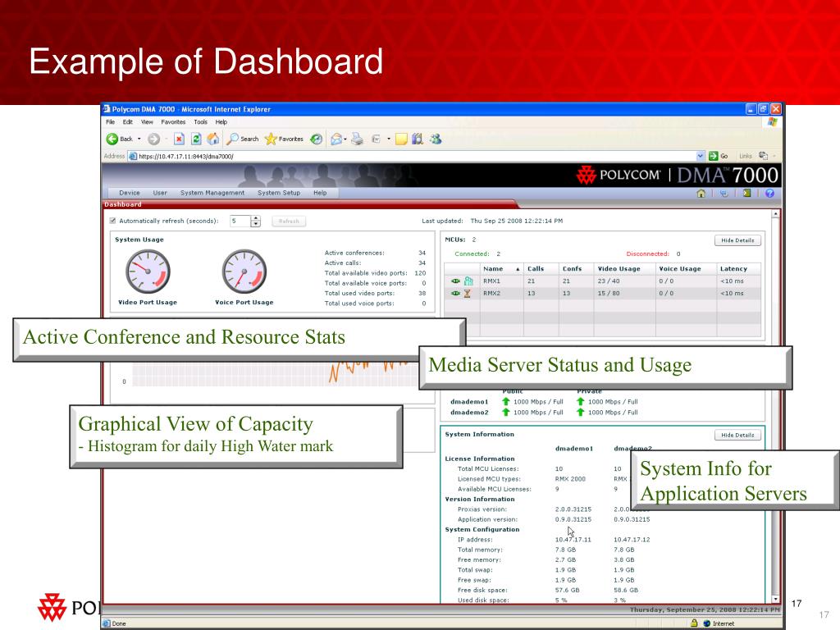The width and height of the screenshot is (840, 630).
Task: Open the Back button history dropdown arrow
Action: 139,139
